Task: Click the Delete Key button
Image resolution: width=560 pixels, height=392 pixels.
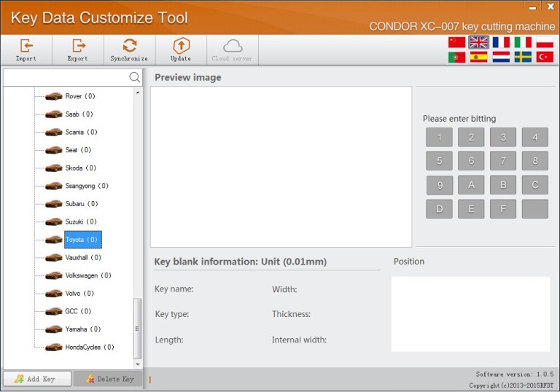Action: coord(108,379)
